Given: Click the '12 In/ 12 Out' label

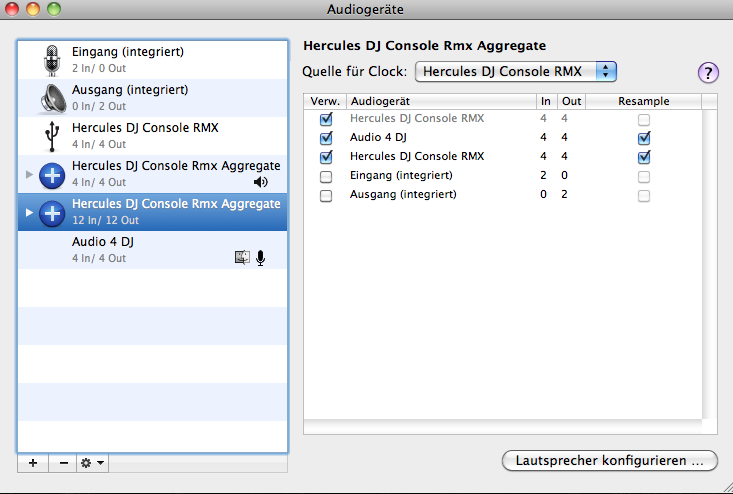Looking at the screenshot, I should tap(105, 220).
